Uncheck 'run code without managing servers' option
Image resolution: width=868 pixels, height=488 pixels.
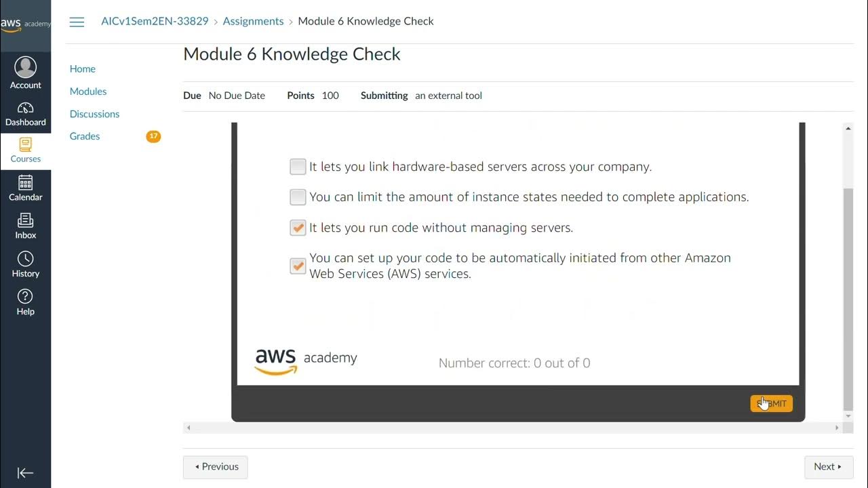tap(298, 228)
